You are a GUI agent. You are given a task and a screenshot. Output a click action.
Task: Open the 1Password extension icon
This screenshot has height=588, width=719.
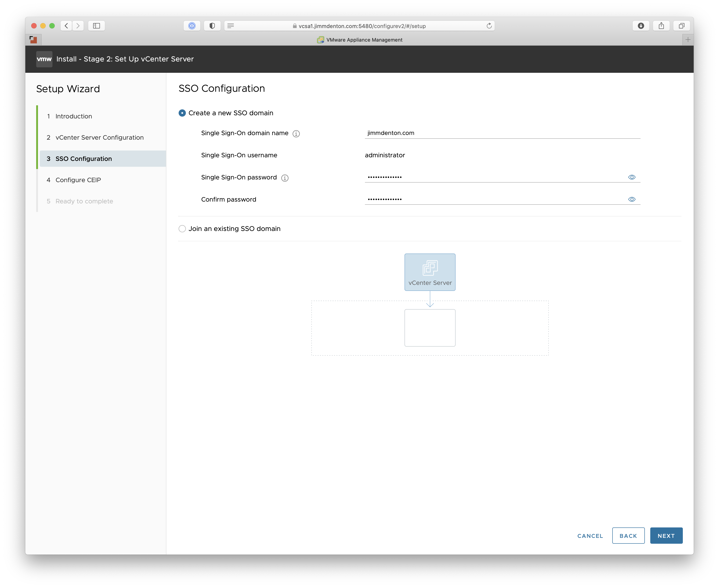192,26
